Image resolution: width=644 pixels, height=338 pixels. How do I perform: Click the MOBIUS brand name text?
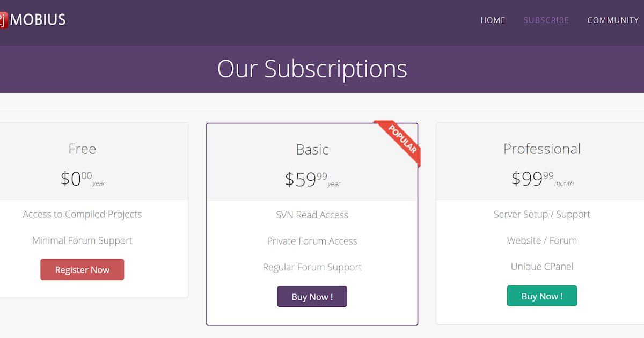tap(38, 20)
